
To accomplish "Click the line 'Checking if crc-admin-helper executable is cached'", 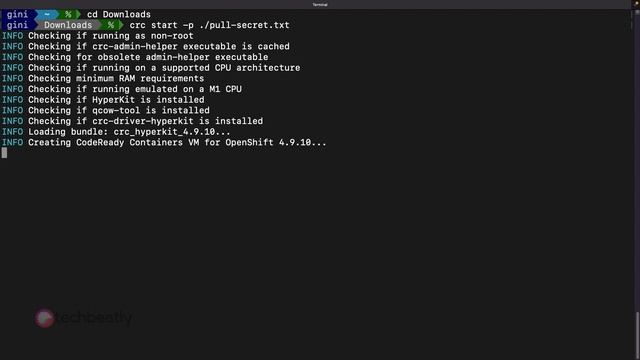I will click(x=159, y=47).
